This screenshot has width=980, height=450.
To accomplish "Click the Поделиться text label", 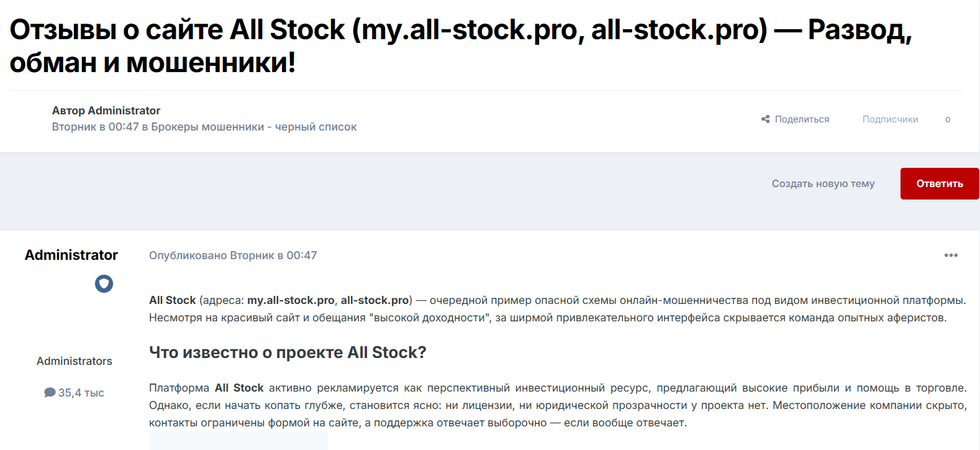I will coord(802,119).
